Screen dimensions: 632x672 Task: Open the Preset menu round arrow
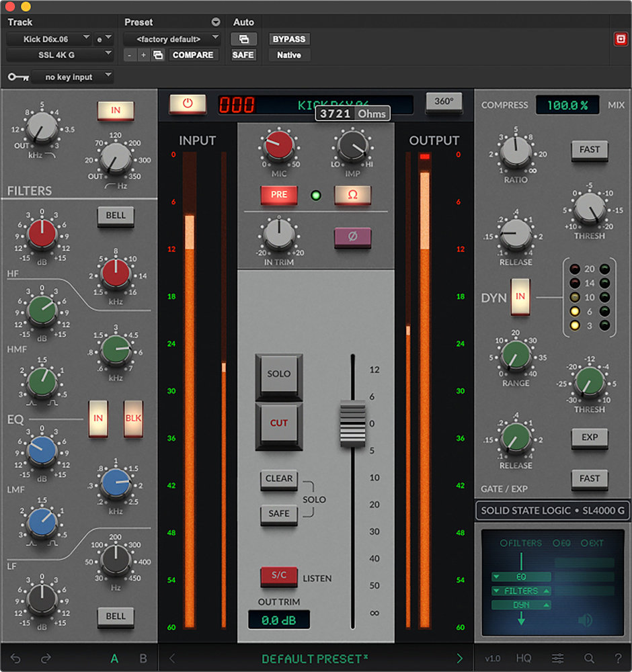coord(216,22)
